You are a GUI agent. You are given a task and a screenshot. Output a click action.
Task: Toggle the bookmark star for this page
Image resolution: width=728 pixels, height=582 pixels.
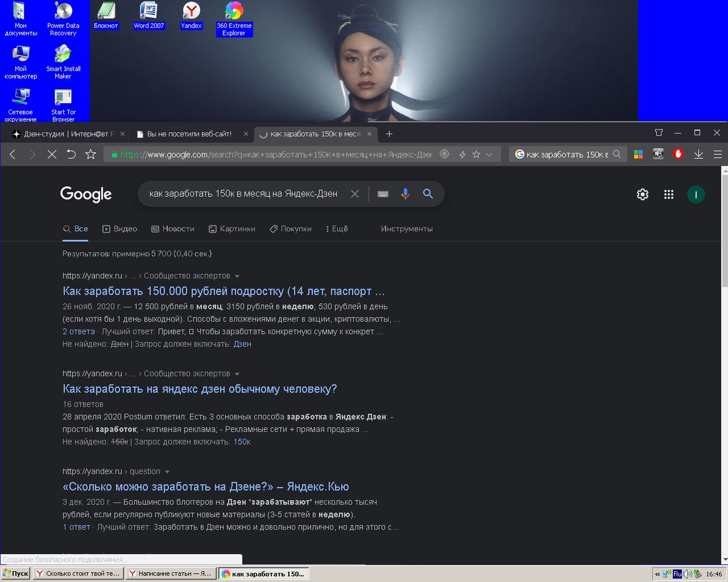tap(90, 154)
